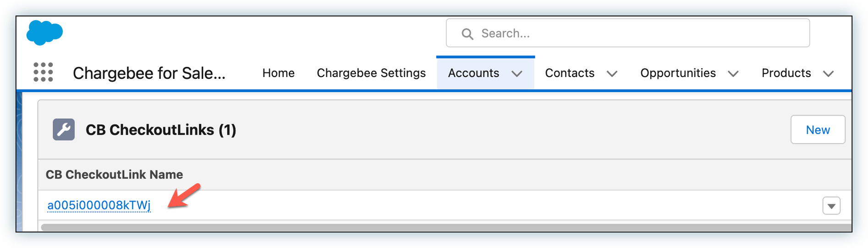Click the Salesforce cloud logo
868x248 pixels.
point(44,33)
